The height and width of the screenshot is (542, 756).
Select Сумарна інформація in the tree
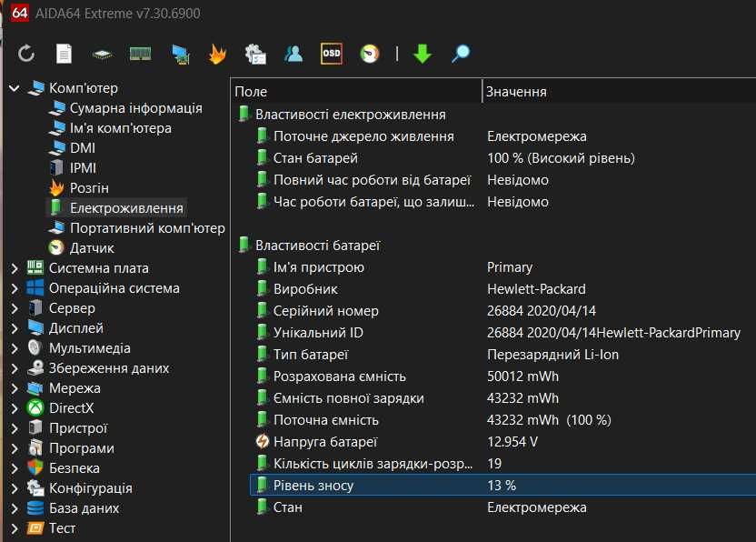(135, 108)
